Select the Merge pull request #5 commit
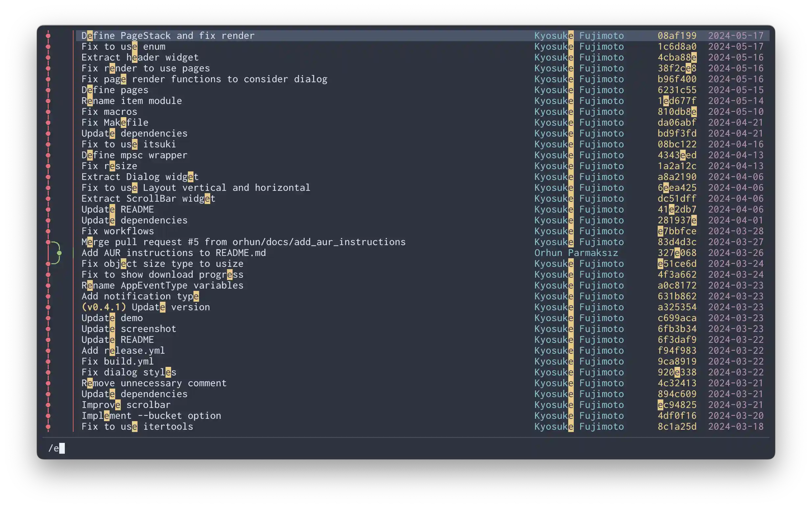The width and height of the screenshot is (812, 508). click(x=243, y=242)
